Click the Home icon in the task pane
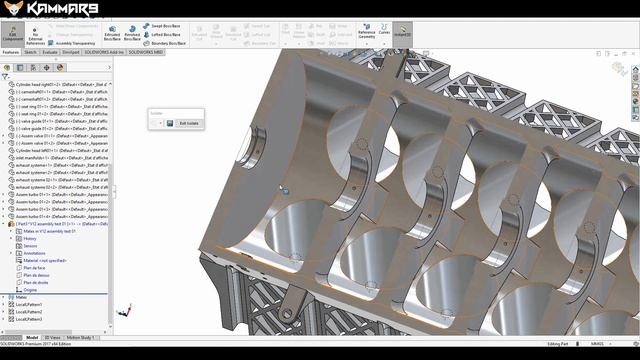The width and height of the screenshot is (640, 360). pos(635,70)
